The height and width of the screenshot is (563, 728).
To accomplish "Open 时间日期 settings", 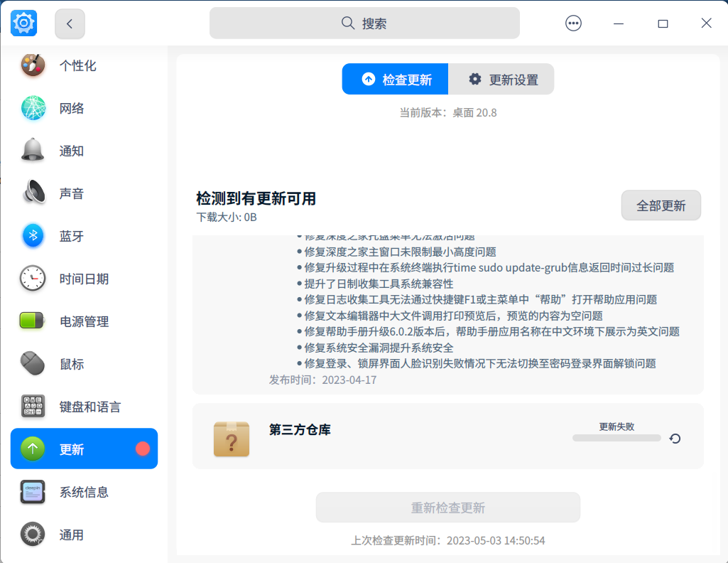I will (x=84, y=279).
